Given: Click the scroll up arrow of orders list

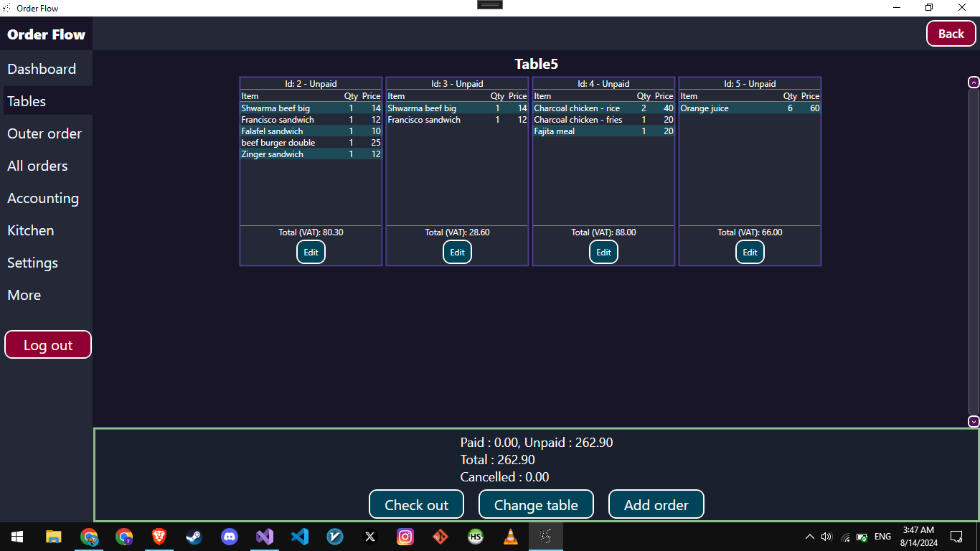Looking at the screenshot, I should [974, 83].
